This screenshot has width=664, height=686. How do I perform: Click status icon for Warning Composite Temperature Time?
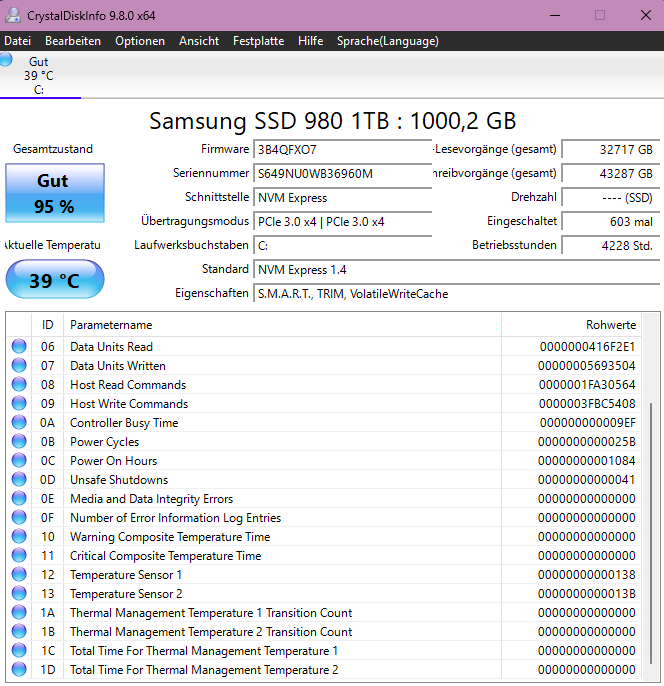pyautogui.click(x=19, y=536)
